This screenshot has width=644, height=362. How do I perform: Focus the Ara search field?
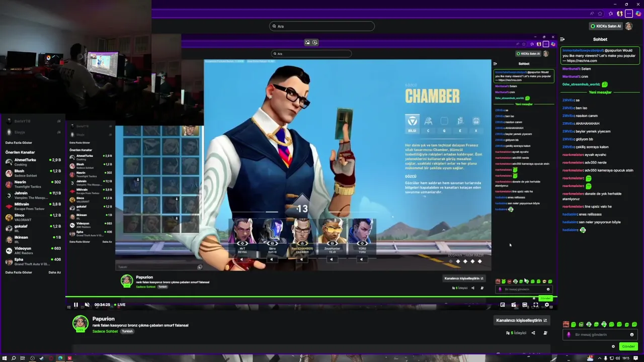pos(322,26)
